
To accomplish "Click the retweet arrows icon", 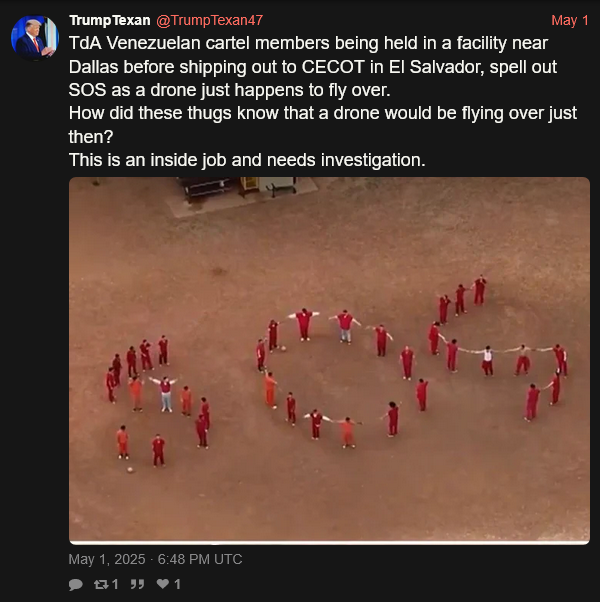I will coord(101,584).
